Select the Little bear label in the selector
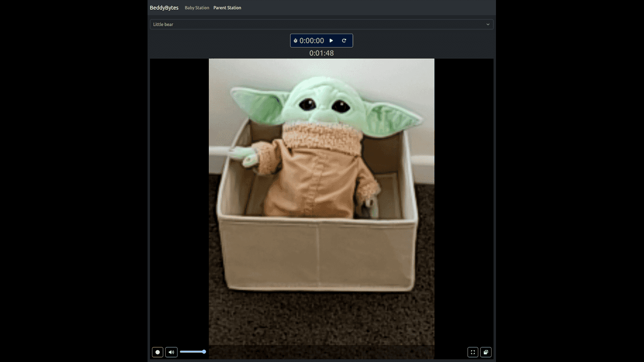The image size is (644, 362). (163, 24)
